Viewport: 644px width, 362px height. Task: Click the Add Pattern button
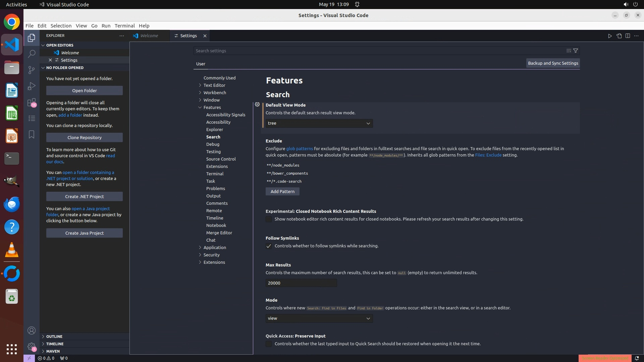282,191
